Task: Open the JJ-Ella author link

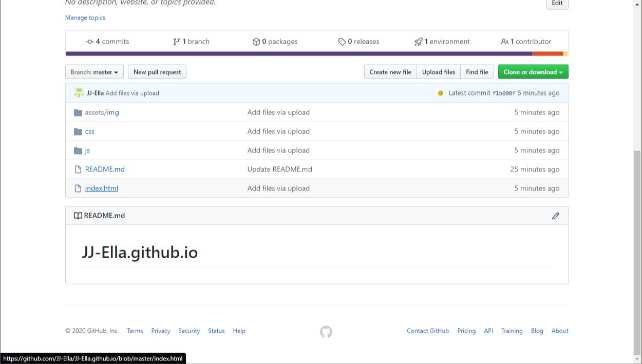Action: (96, 93)
